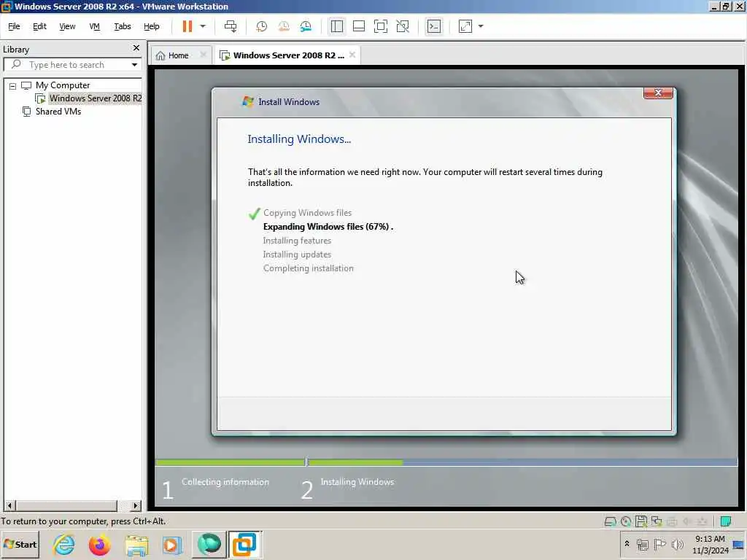Viewport: 747px width, 560px height.
Task: Open the Snapshot Manager with wrench clock icon
Action: [x=306, y=26]
